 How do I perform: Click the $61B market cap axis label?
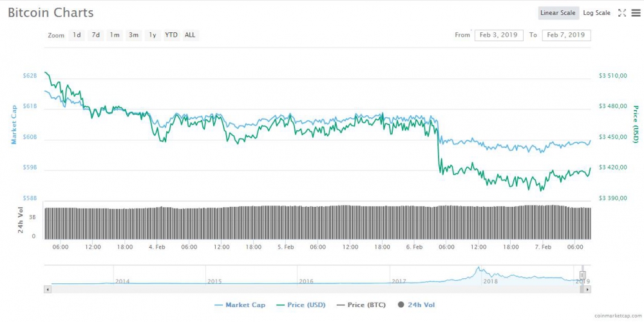[x=30, y=106]
